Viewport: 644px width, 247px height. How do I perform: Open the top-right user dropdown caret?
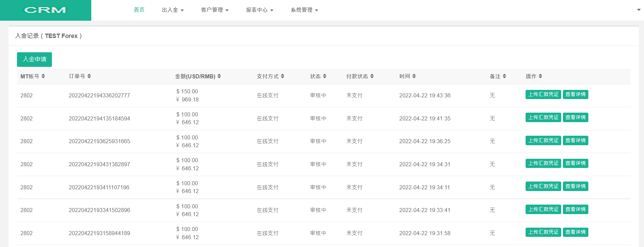coord(639,10)
